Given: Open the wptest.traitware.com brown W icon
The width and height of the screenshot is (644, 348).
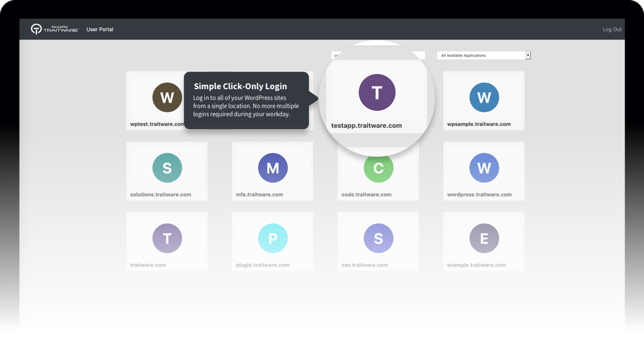Looking at the screenshot, I should (167, 97).
